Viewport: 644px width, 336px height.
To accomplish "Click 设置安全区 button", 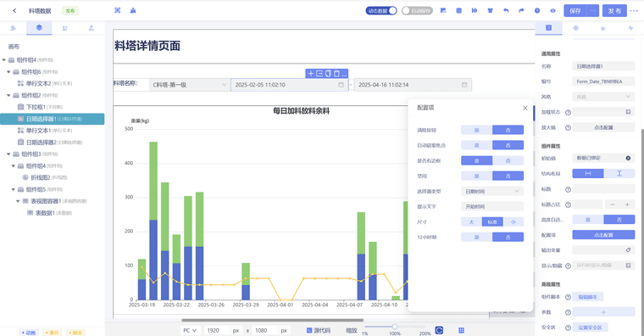I will click(591, 328).
